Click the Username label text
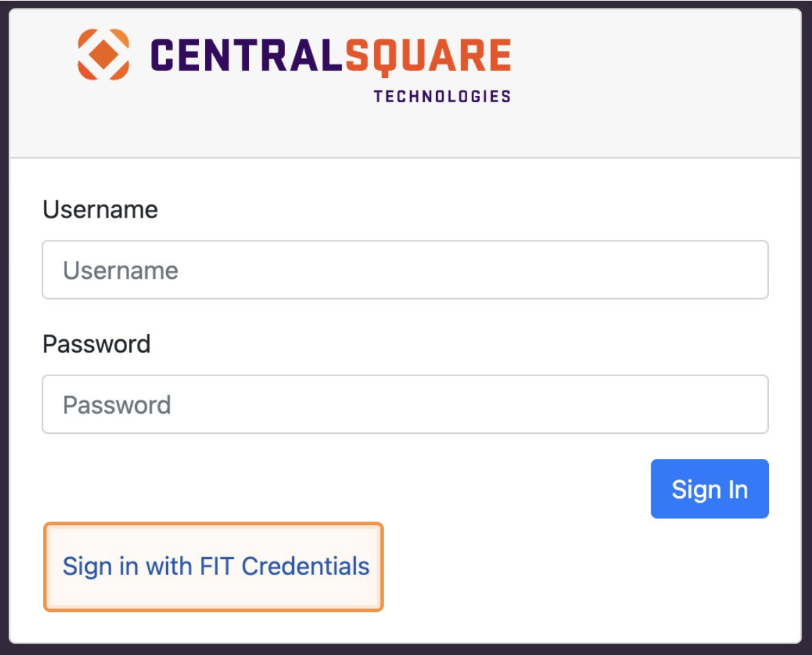812x655 pixels. 100,209
